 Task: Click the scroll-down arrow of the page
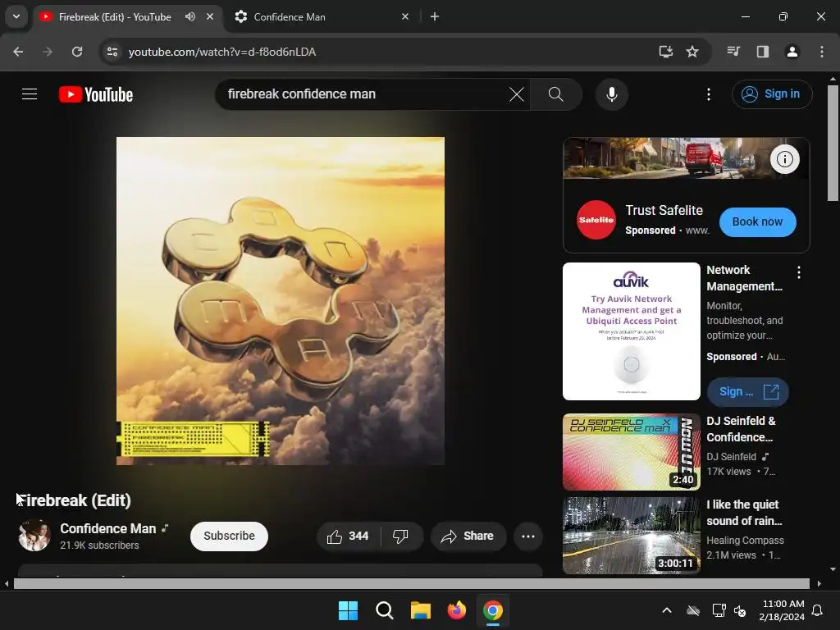pyautogui.click(x=833, y=569)
